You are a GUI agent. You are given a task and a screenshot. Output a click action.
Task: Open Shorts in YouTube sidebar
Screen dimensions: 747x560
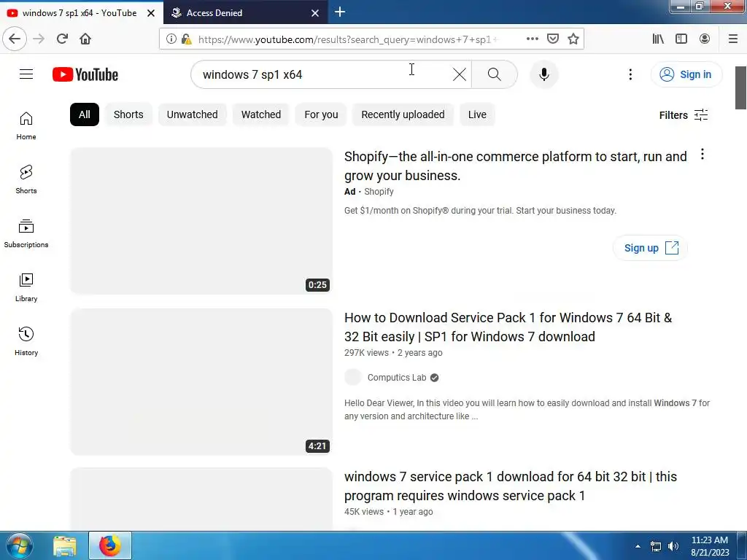click(x=26, y=179)
